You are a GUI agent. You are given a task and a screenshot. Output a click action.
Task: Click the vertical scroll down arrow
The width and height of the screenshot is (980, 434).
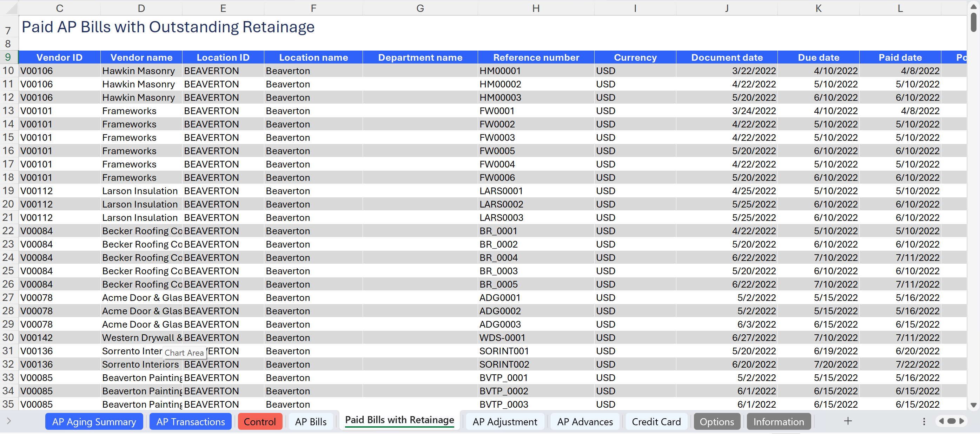tap(974, 405)
